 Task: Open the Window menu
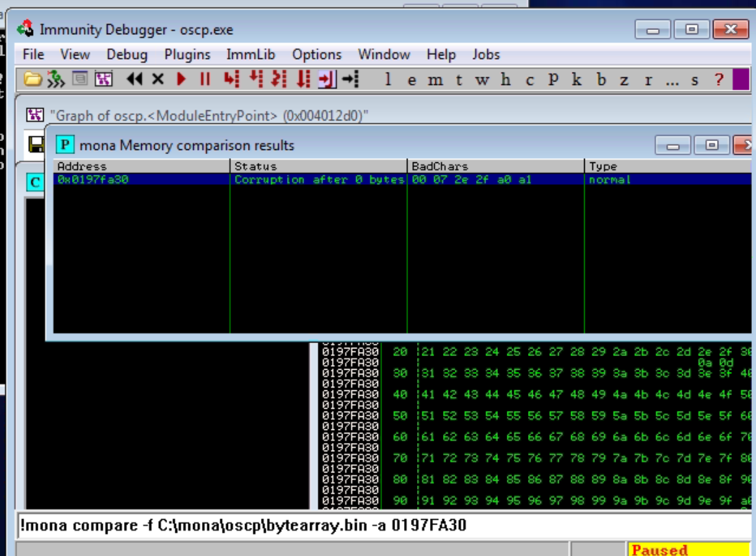point(383,55)
